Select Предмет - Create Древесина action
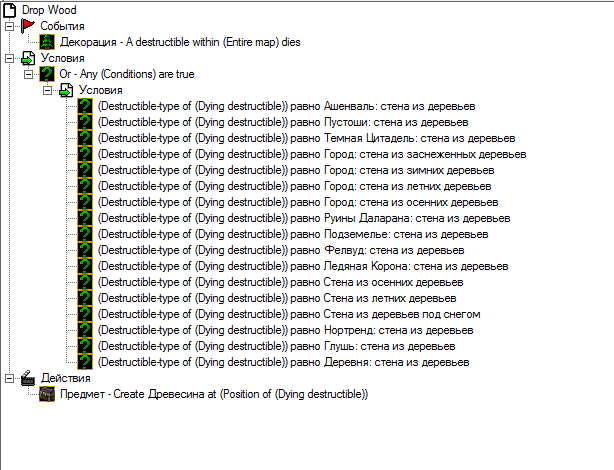Screen dimensions: 614x470 (214, 394)
